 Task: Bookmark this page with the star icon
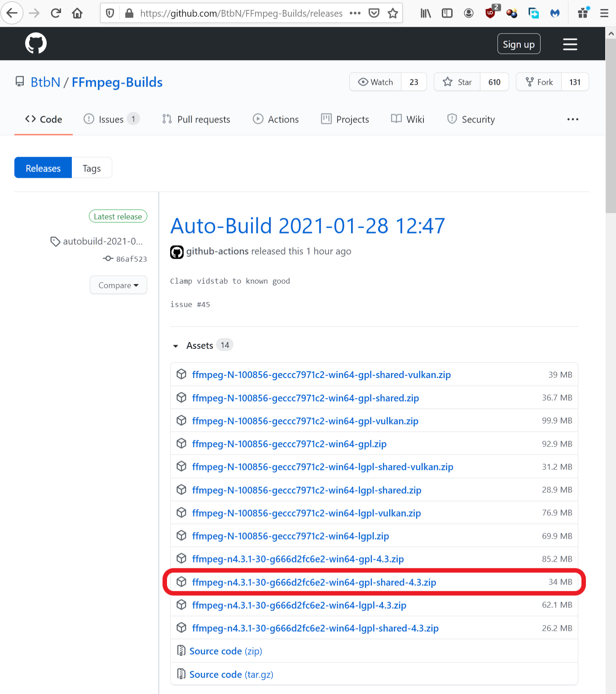(x=393, y=13)
